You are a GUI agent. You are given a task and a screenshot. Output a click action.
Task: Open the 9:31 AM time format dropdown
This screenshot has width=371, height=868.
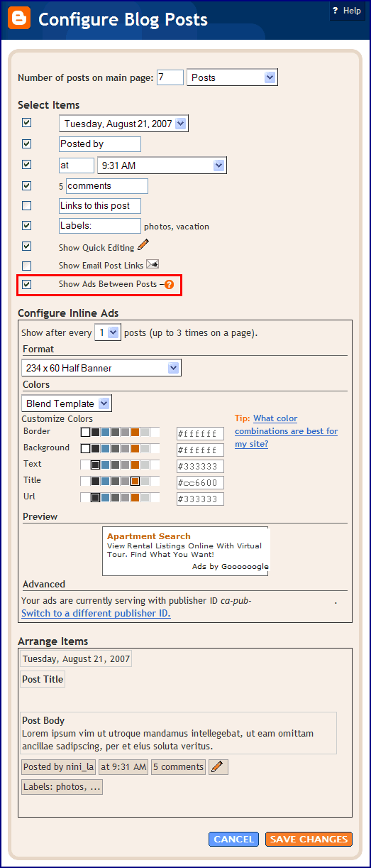pos(162,166)
